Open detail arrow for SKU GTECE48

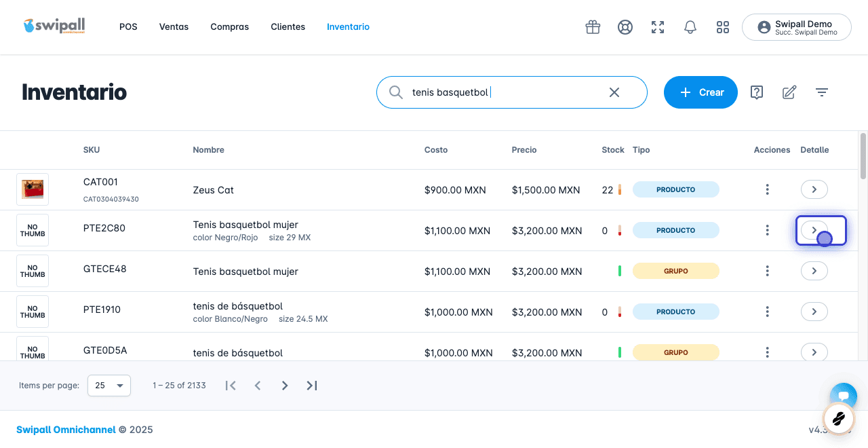(814, 271)
